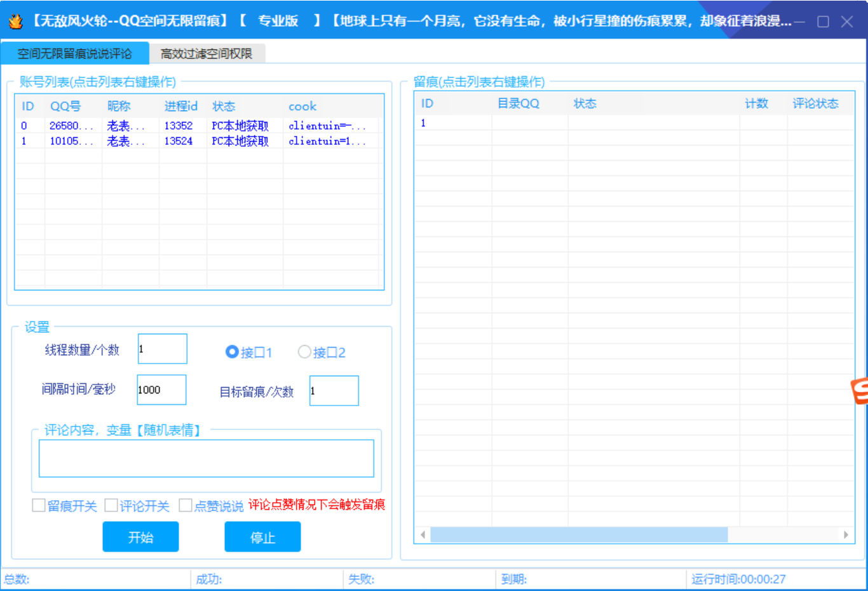Click the 目标留痕/次数 input field
Screen dimensions: 868x591
pyautogui.click(x=334, y=391)
